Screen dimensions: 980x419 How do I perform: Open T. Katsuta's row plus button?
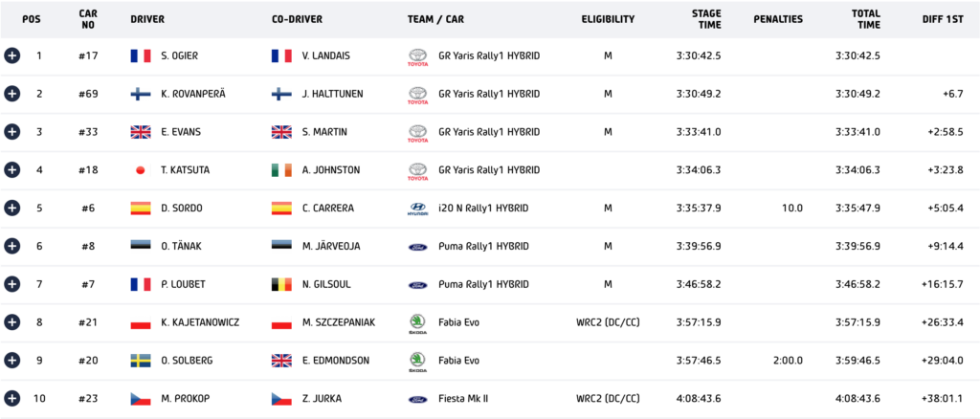coord(11,170)
